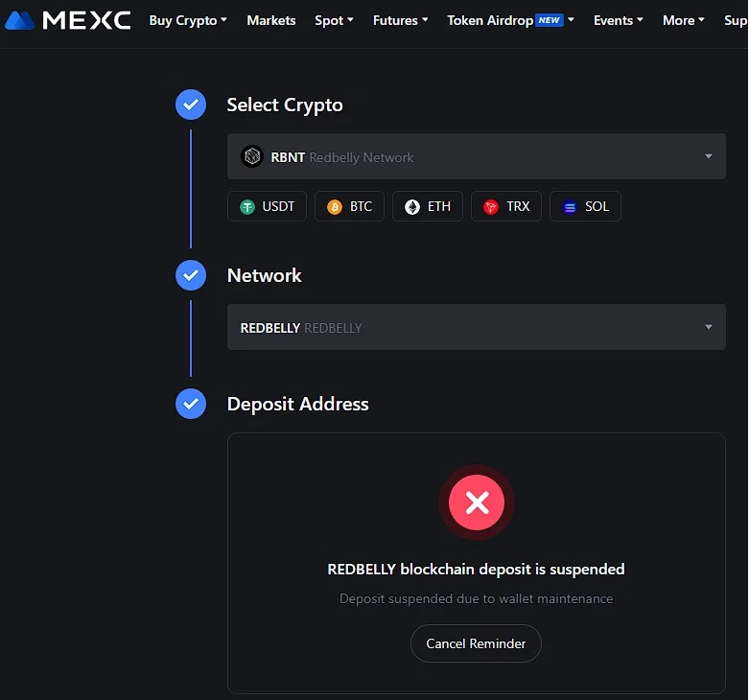Open the More menu
This screenshot has width=749, height=700.
coord(684,20)
